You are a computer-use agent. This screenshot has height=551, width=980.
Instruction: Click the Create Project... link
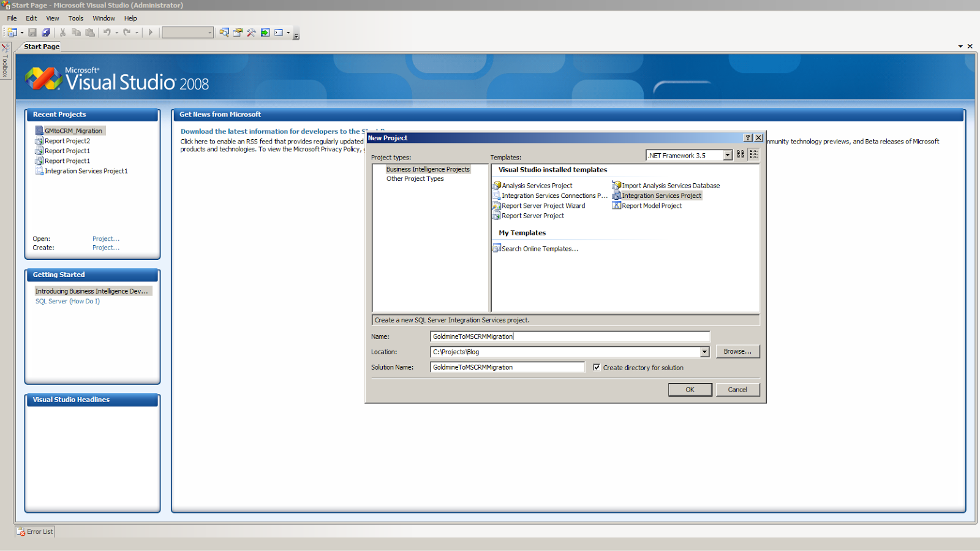(106, 248)
